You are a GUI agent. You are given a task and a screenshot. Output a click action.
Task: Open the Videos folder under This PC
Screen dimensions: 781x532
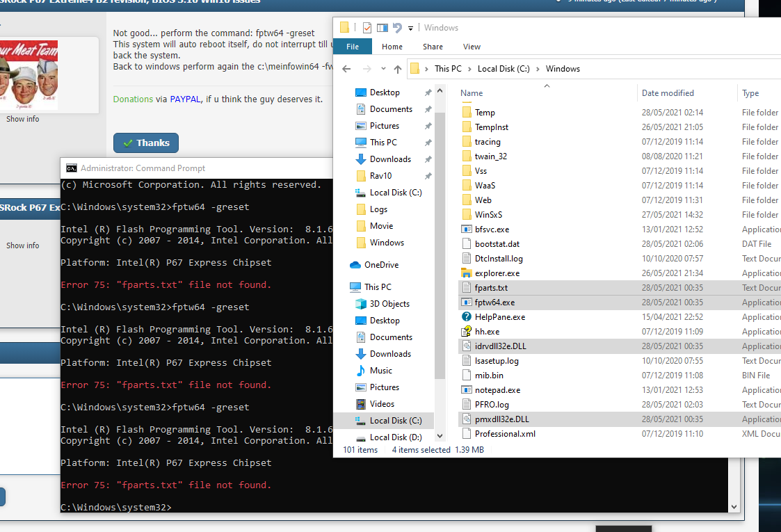pyautogui.click(x=382, y=404)
